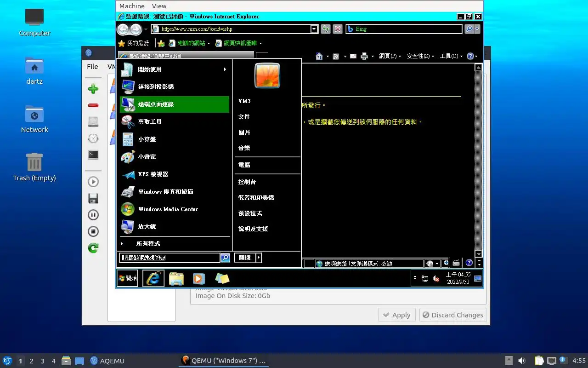
Task: Open the IE address bar dropdown arrow
Action: (314, 29)
